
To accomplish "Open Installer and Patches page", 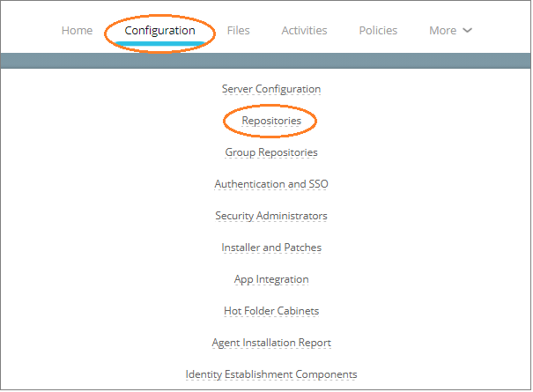I will pyautogui.click(x=271, y=248).
